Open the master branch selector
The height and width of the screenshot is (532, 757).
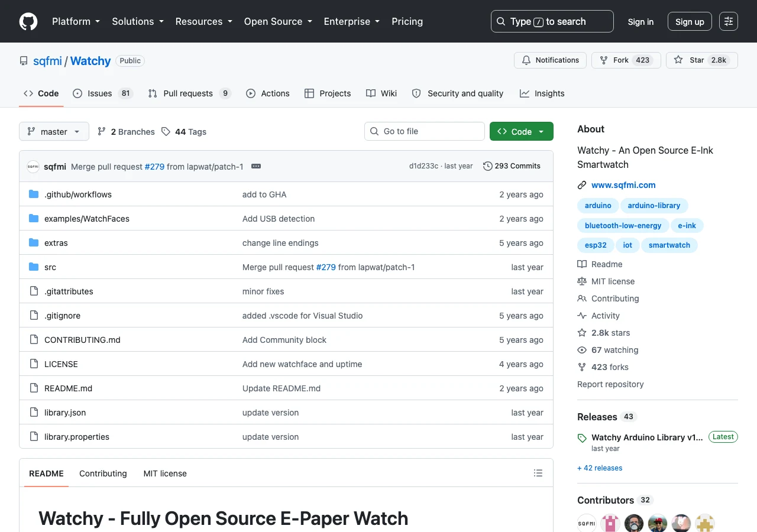click(x=54, y=131)
